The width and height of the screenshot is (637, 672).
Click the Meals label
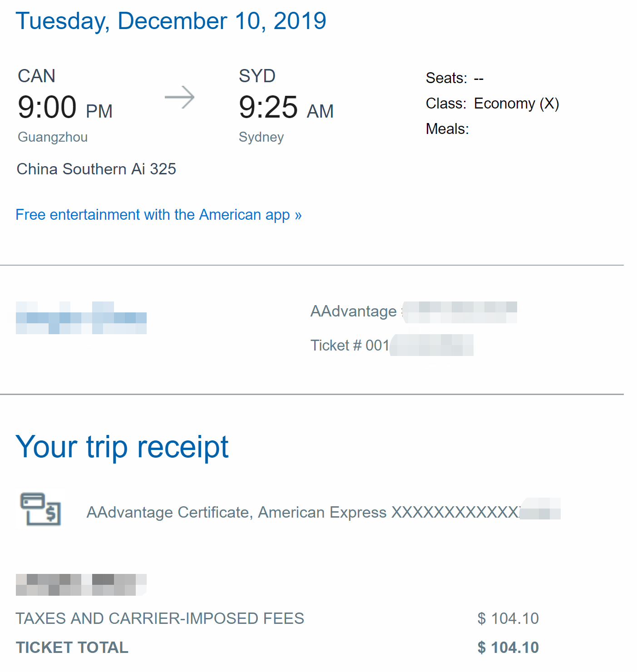[447, 129]
